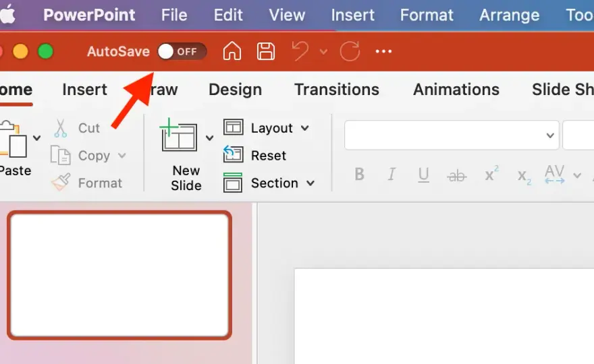Open the PowerPoint application menu
The height and width of the screenshot is (364, 594).
click(89, 15)
